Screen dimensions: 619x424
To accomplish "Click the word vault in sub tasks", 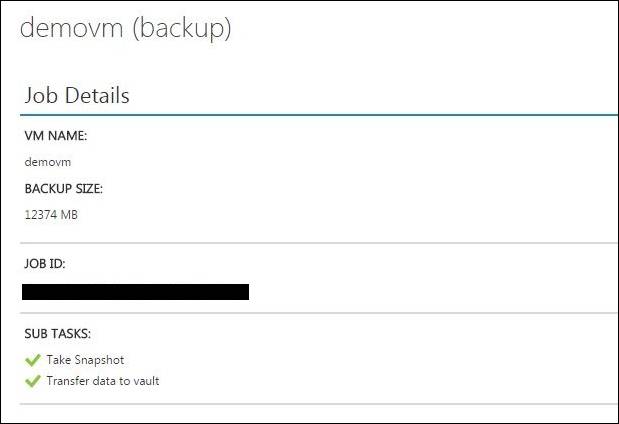I will pos(145,380).
